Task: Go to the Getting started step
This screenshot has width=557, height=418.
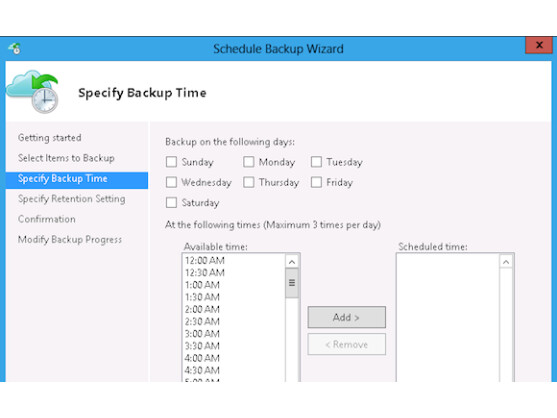Action: [50, 138]
